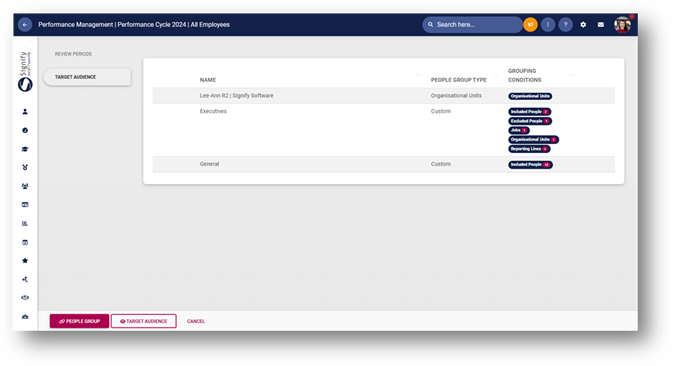Open the calendar sidebar icon
The image size is (673, 366).
pos(25,242)
